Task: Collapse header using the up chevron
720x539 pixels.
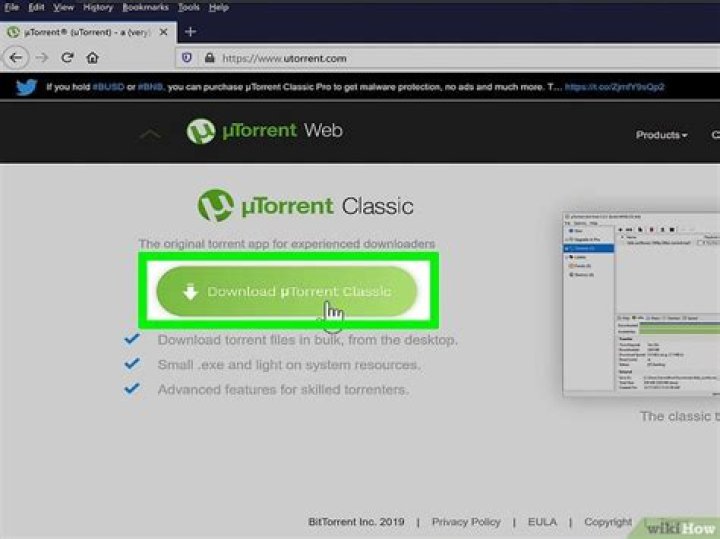Action: (x=149, y=134)
